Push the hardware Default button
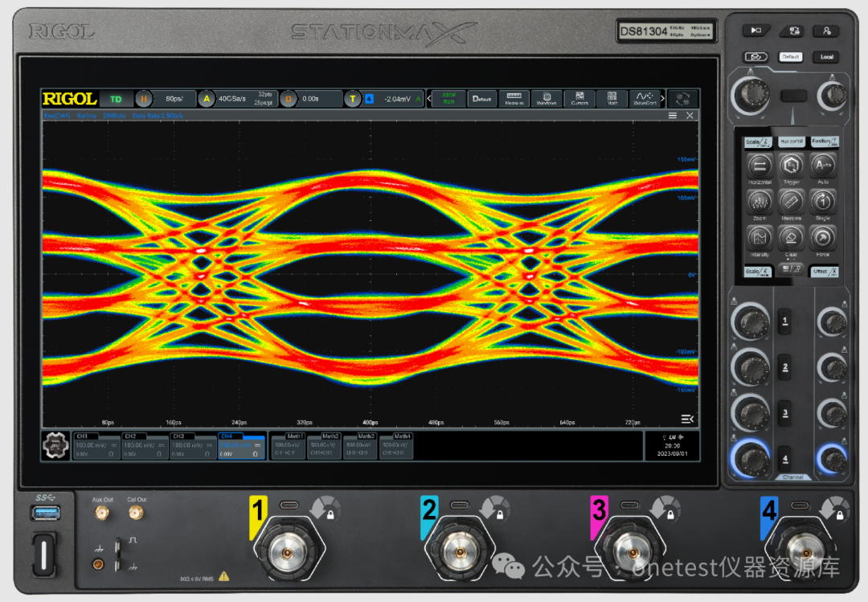The height and width of the screenshot is (602, 868). pos(791,56)
